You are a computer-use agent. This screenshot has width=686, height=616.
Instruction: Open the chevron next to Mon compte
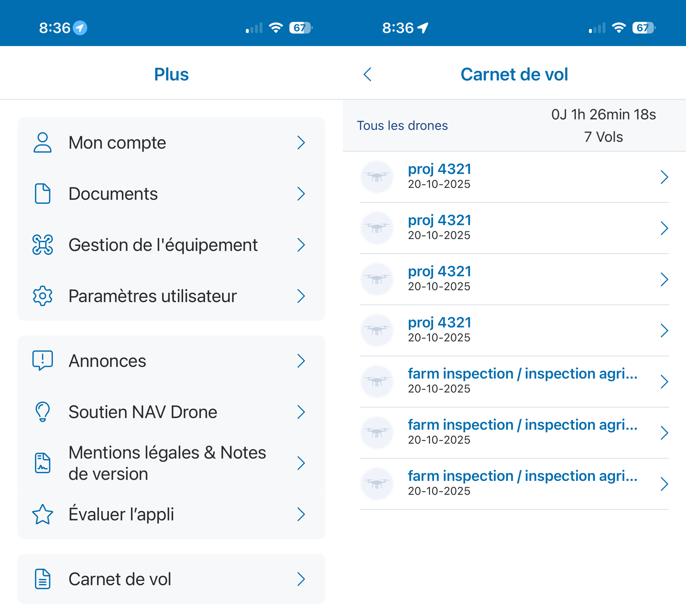(301, 142)
